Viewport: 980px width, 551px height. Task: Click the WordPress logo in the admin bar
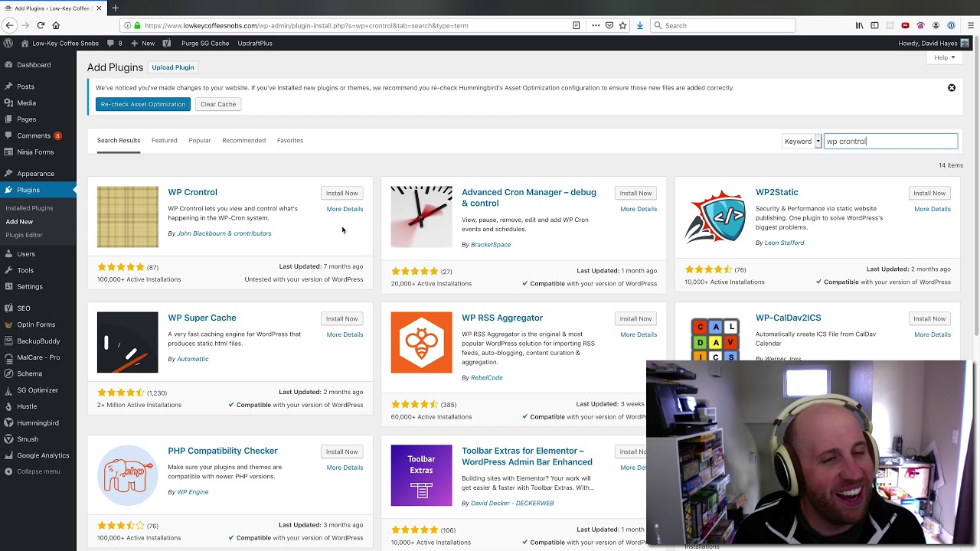pos(8,43)
